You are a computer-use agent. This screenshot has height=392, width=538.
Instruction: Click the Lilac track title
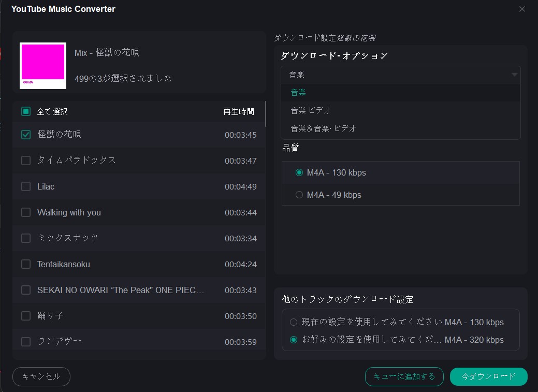click(x=46, y=186)
